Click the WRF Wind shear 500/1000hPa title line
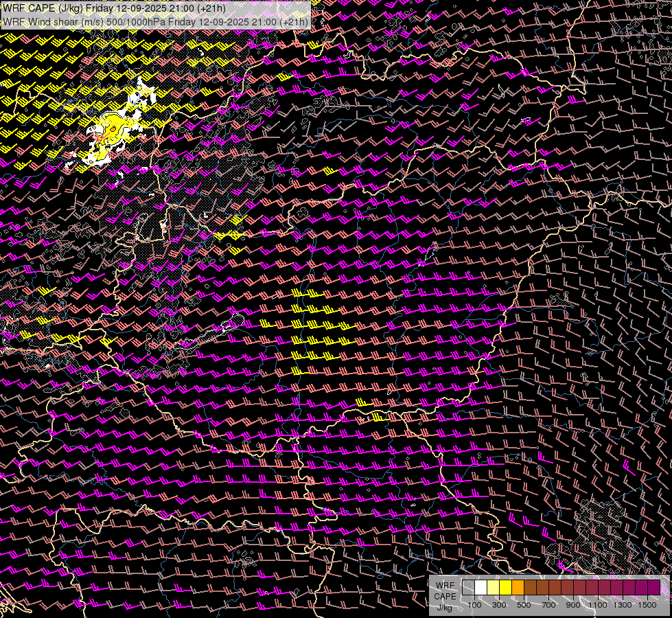The width and height of the screenshot is (672, 618). (156, 22)
